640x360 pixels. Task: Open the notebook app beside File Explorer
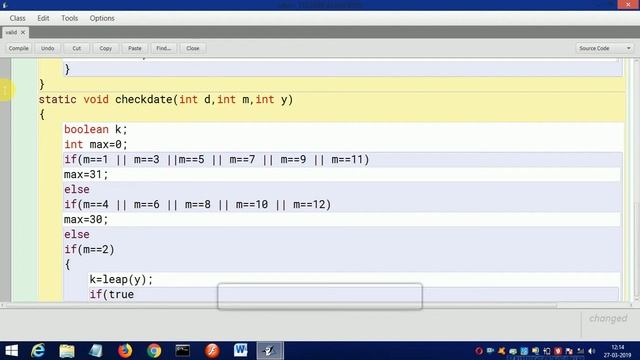click(x=96, y=351)
